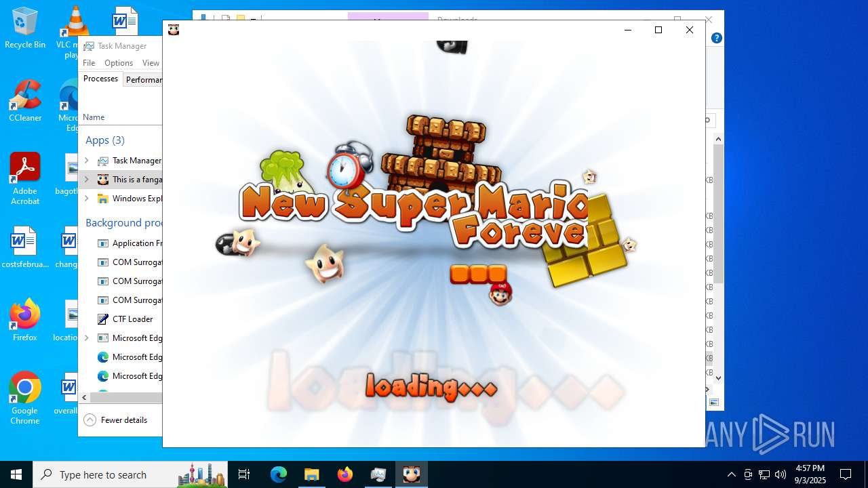868x488 pixels.
Task: Sort processes by the Name column
Action: pos(94,117)
